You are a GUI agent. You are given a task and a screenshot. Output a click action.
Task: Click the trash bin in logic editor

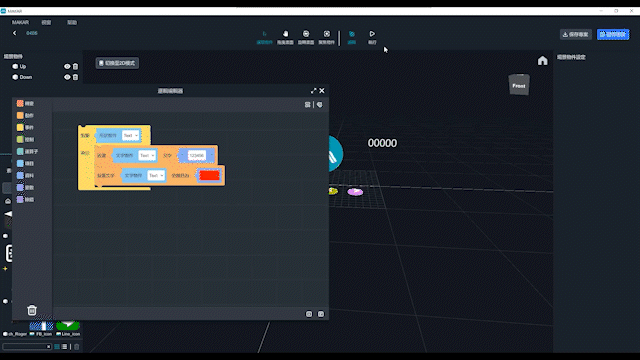32,310
